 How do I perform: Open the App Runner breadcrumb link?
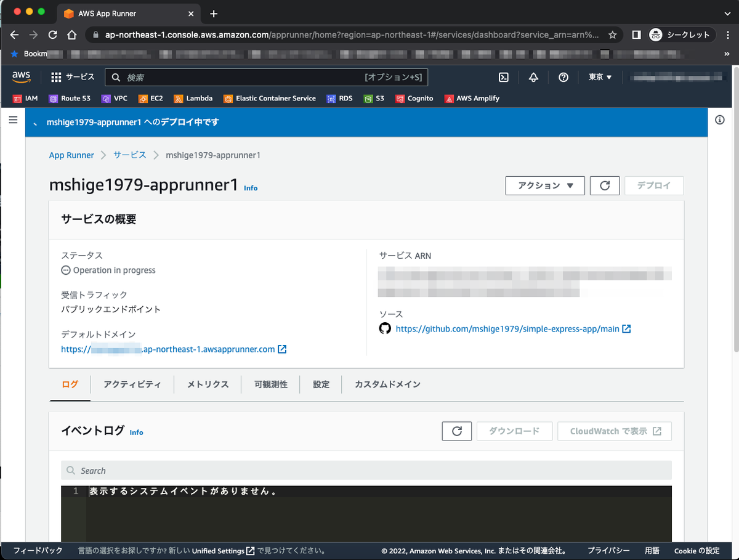(x=71, y=155)
